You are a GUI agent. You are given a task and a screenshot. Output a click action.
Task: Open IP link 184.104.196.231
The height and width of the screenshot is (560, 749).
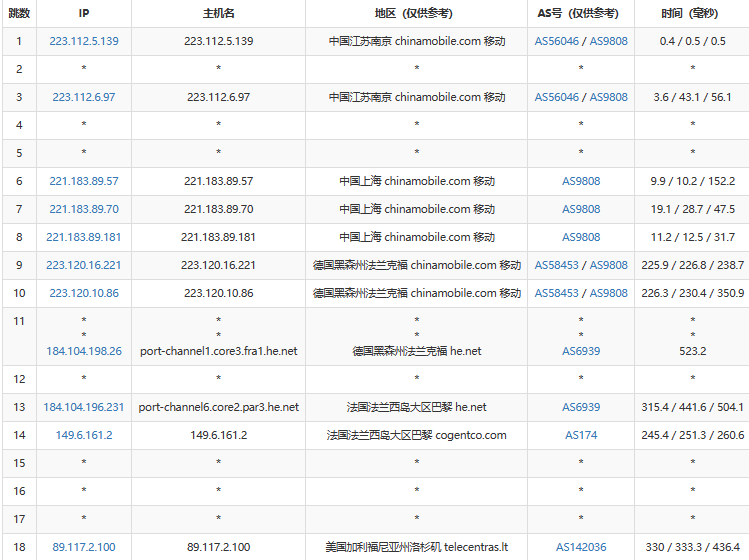(84, 407)
